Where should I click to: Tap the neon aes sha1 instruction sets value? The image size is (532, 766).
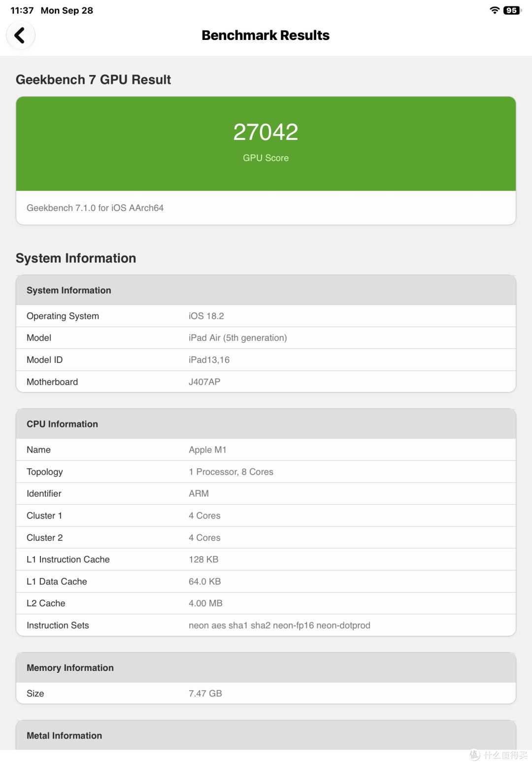pyautogui.click(x=279, y=626)
